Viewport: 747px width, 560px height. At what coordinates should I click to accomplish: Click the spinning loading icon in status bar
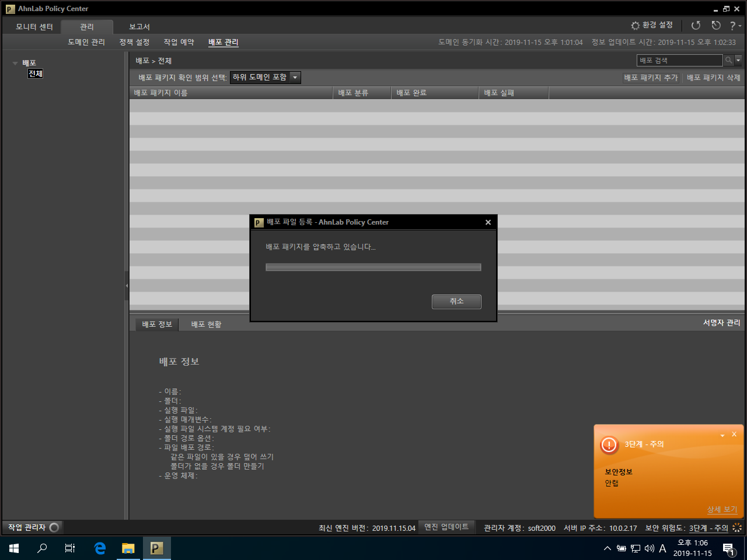point(737,527)
